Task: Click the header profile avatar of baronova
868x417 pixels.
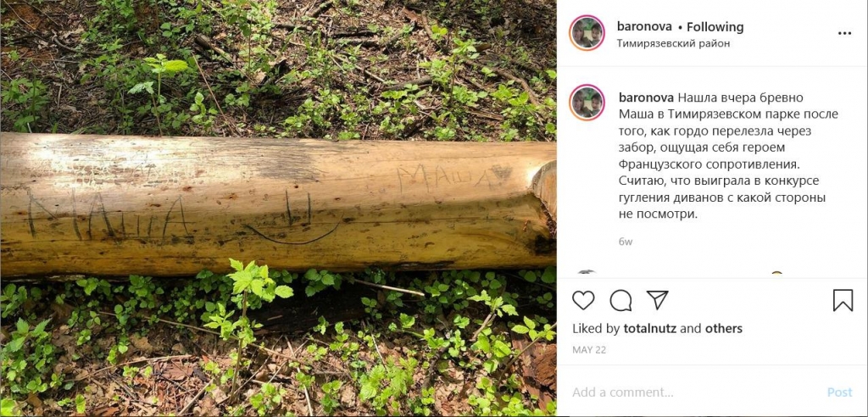Action: 587,33
